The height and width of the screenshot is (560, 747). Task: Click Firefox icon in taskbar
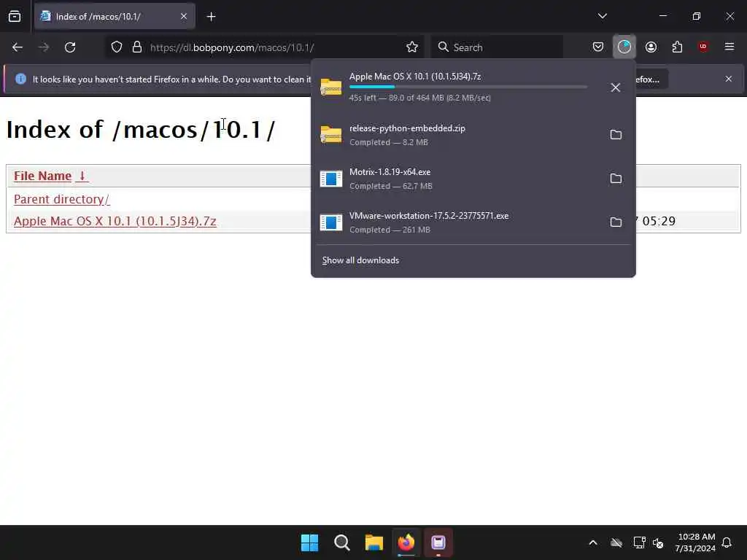pyautogui.click(x=406, y=542)
